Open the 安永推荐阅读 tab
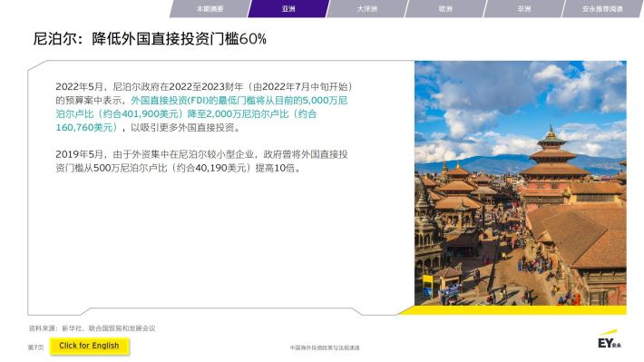Viewport: 644px width, 362px height. [x=602, y=9]
